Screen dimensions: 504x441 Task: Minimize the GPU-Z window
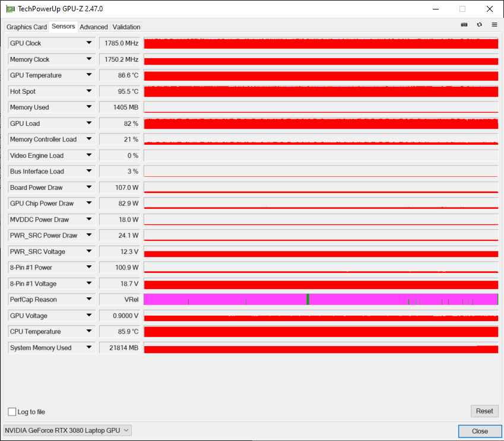tap(436, 9)
